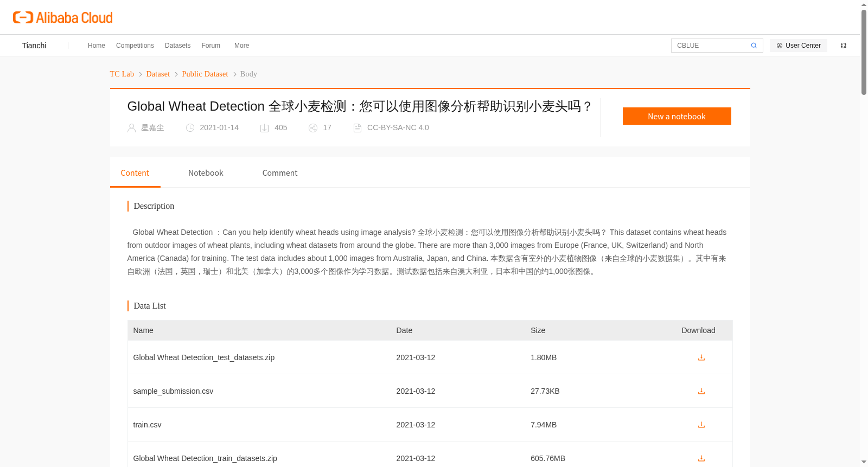Click the file name sample_submission.csv
The image size is (868, 467).
coord(174,391)
